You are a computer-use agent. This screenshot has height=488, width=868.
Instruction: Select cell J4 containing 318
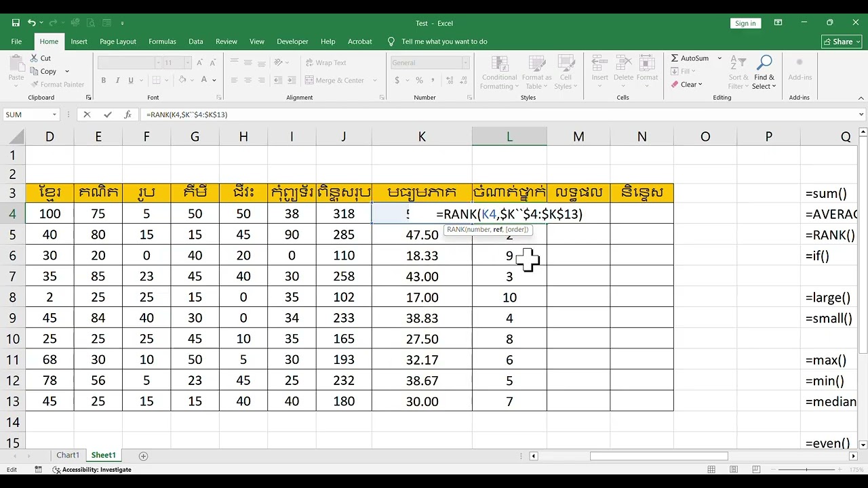344,213
